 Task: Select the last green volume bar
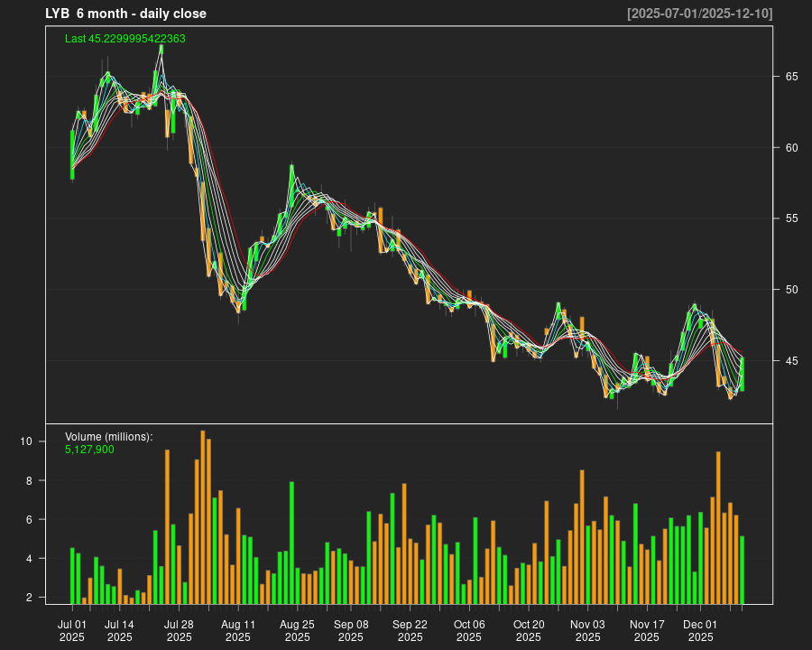point(743,570)
